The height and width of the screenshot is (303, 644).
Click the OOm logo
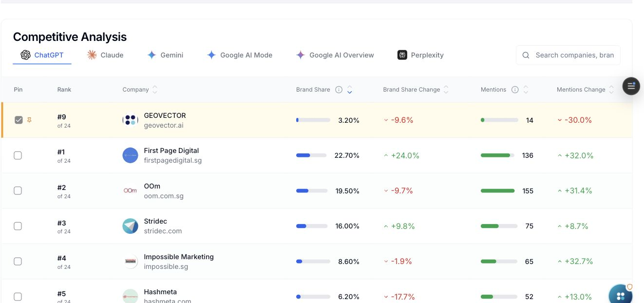(130, 190)
